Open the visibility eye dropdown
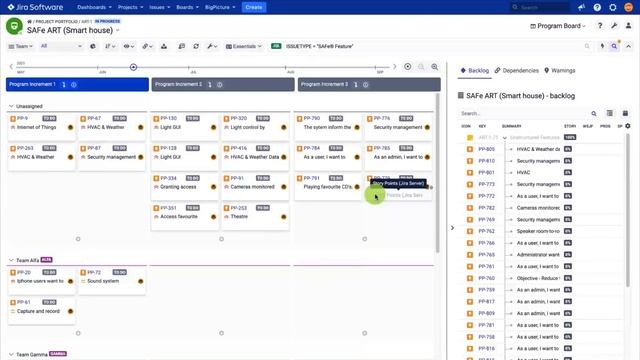The height and width of the screenshot is (360, 640). pyautogui.click(x=129, y=46)
